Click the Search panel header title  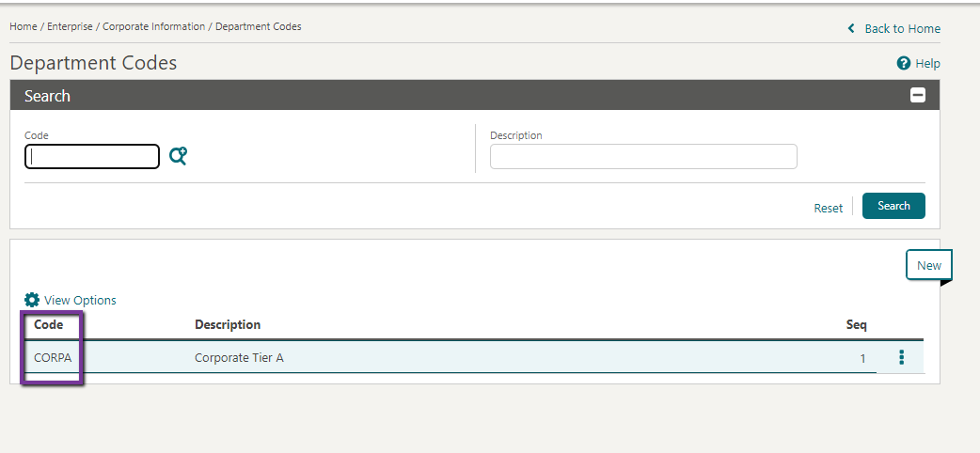point(48,96)
